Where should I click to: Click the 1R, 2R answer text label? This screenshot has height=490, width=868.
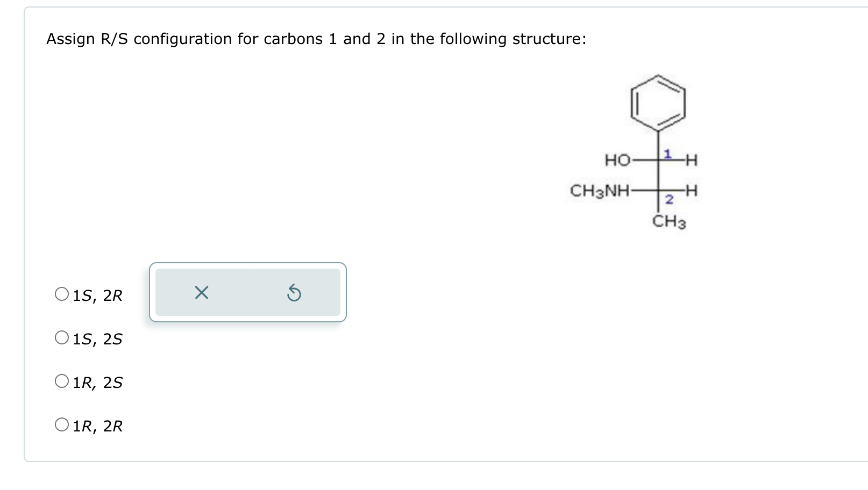pyautogui.click(x=98, y=426)
